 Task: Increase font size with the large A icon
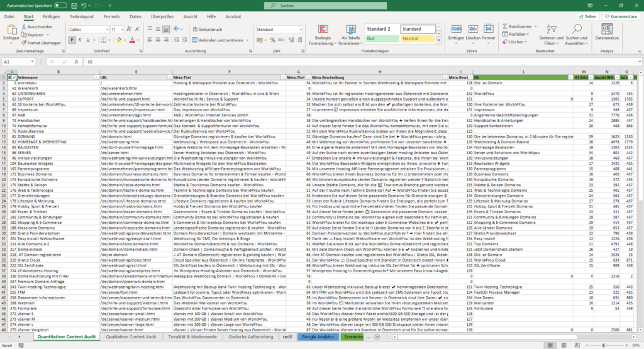(x=129, y=29)
